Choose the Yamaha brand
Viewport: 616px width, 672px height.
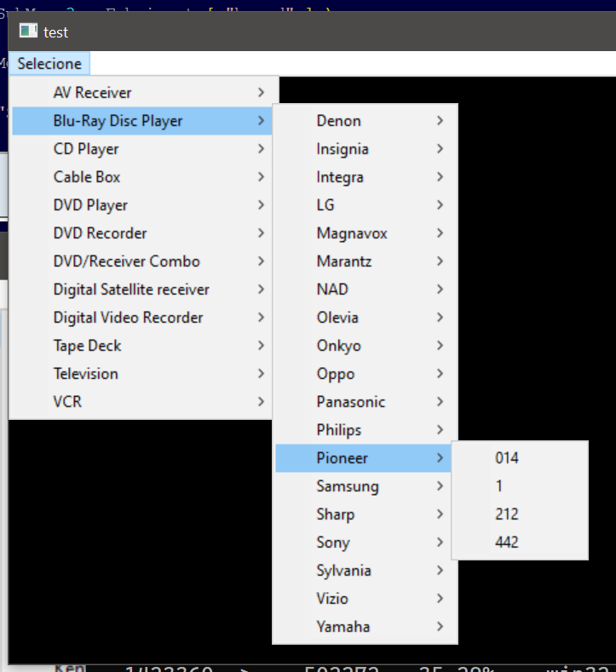(365, 627)
